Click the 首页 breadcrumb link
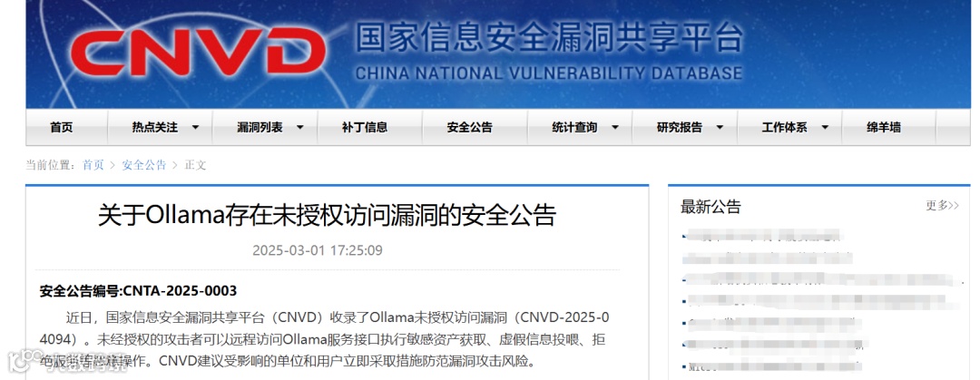Image resolution: width=980 pixels, height=380 pixels. pos(93,165)
